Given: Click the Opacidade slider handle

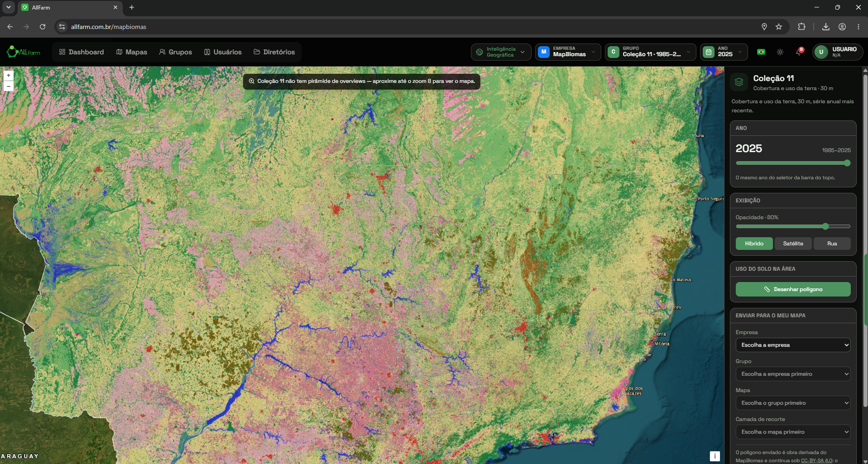Looking at the screenshot, I should click(x=825, y=226).
